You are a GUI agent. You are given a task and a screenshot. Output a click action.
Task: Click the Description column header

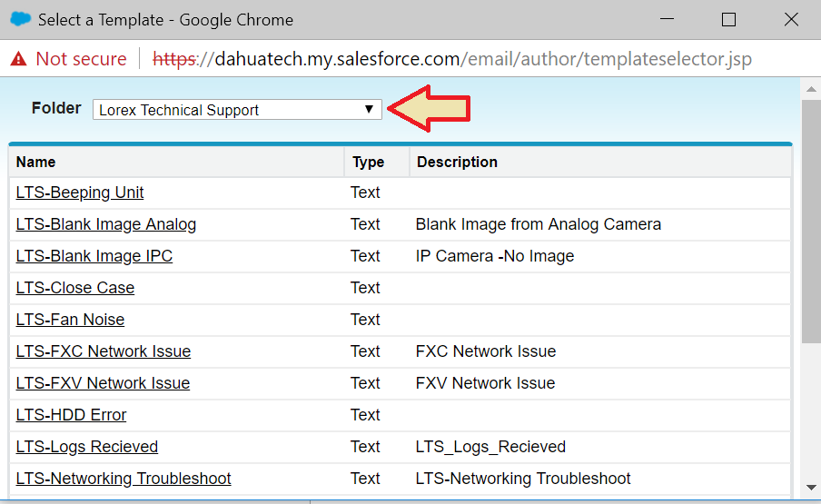tap(457, 162)
